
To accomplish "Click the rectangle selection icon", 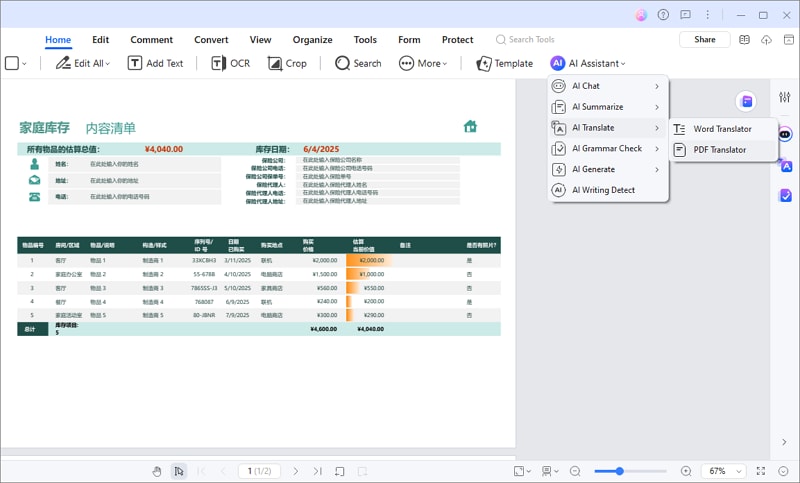I will coord(12,63).
